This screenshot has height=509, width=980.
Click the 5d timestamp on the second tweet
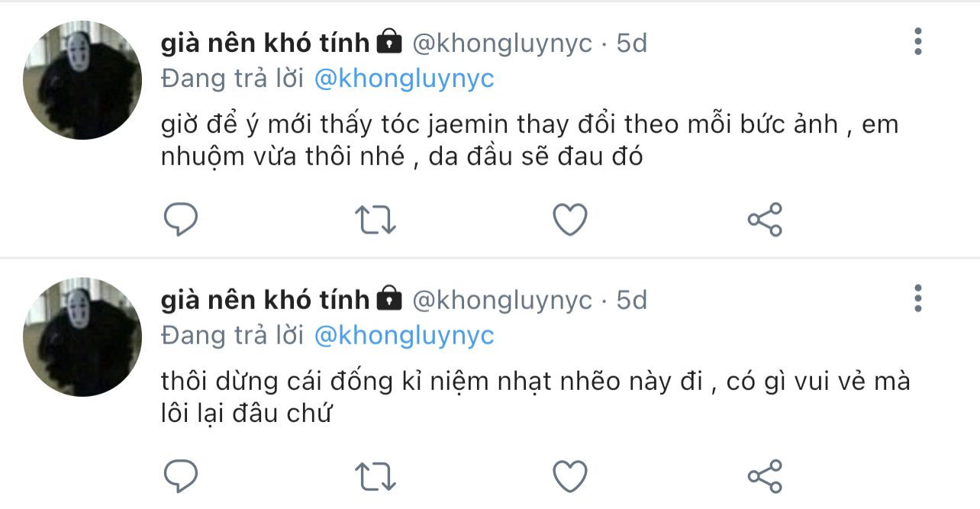pos(632,300)
